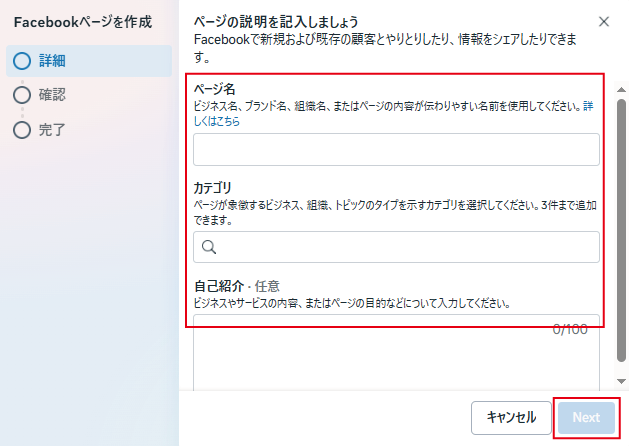Click the circle icon beside 確認 step
This screenshot has width=629, height=446.
point(22,95)
